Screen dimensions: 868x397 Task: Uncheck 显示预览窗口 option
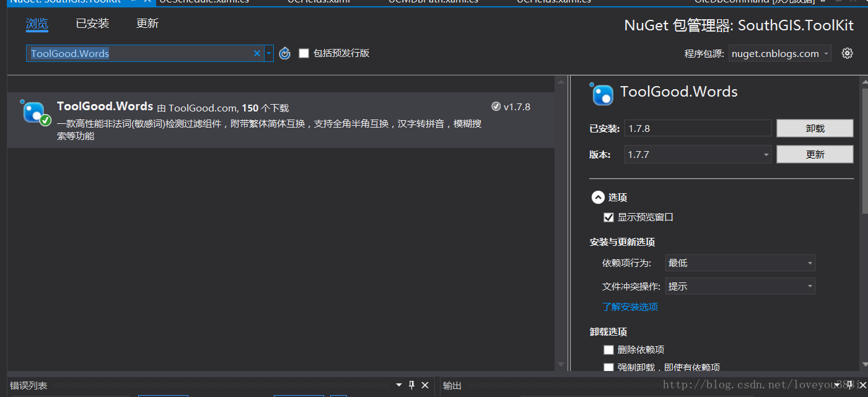[608, 217]
